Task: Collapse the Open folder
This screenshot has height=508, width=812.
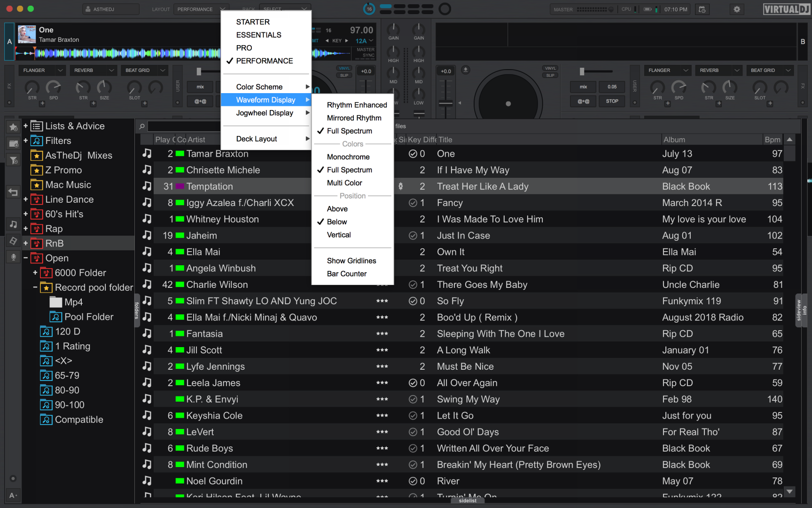Action: point(25,258)
